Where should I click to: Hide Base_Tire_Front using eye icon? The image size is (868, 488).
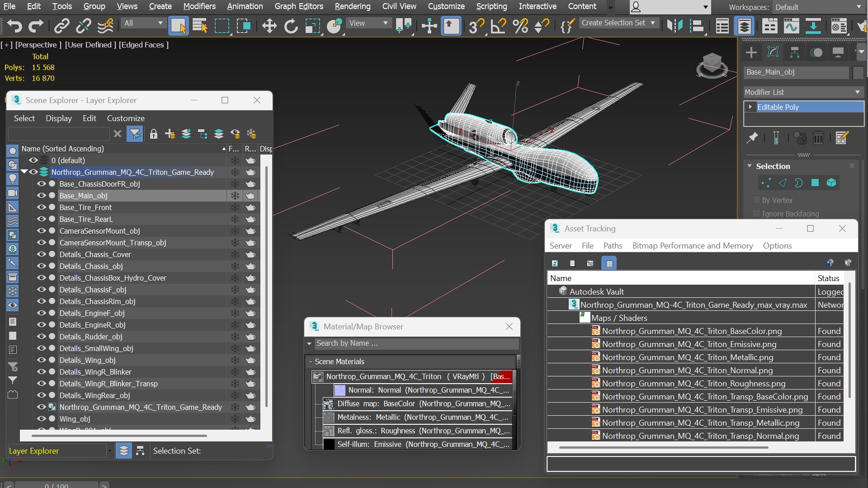41,207
